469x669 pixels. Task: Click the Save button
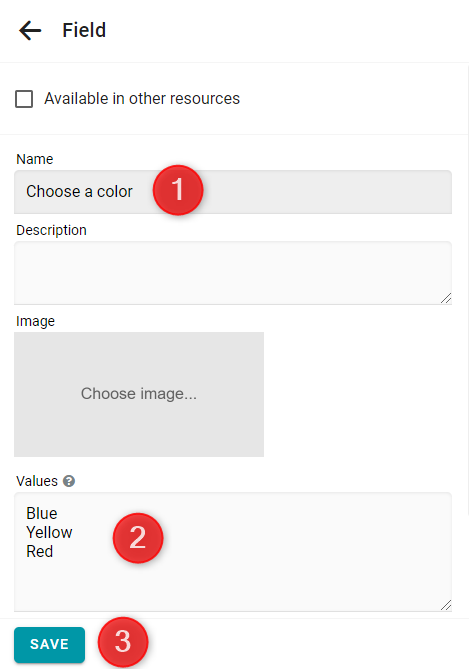pos(50,644)
